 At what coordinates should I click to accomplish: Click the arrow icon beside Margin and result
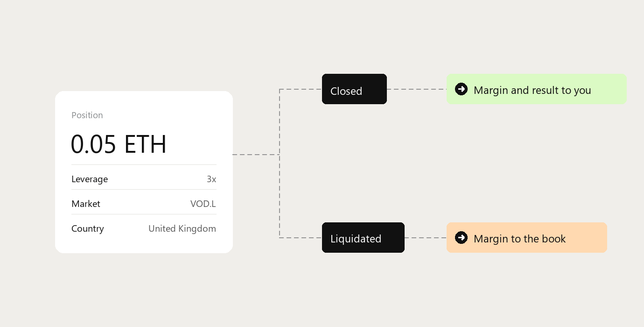461,89
